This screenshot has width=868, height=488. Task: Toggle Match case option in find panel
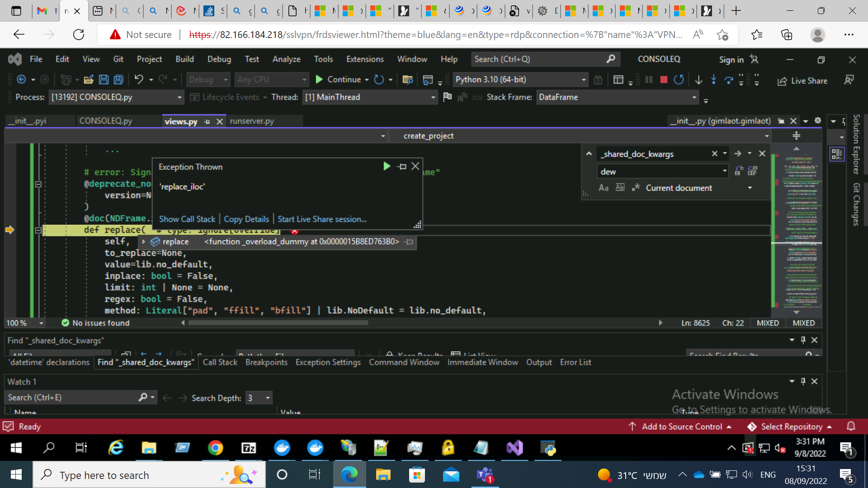(603, 188)
